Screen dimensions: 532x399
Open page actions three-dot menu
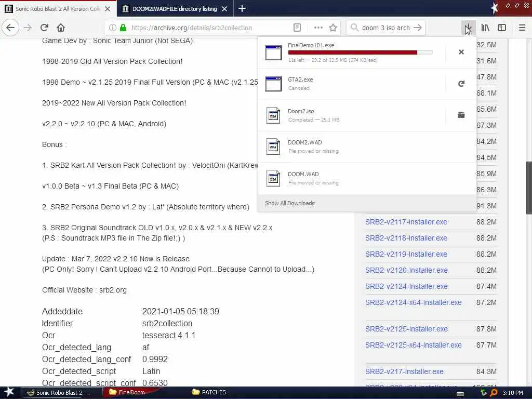[318, 28]
